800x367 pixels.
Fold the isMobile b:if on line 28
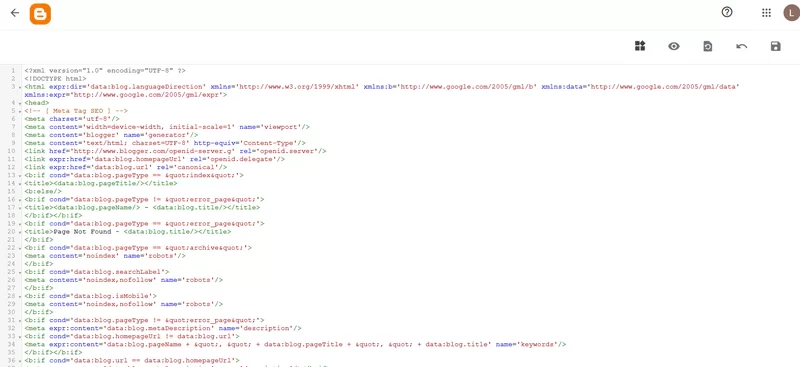19,296
